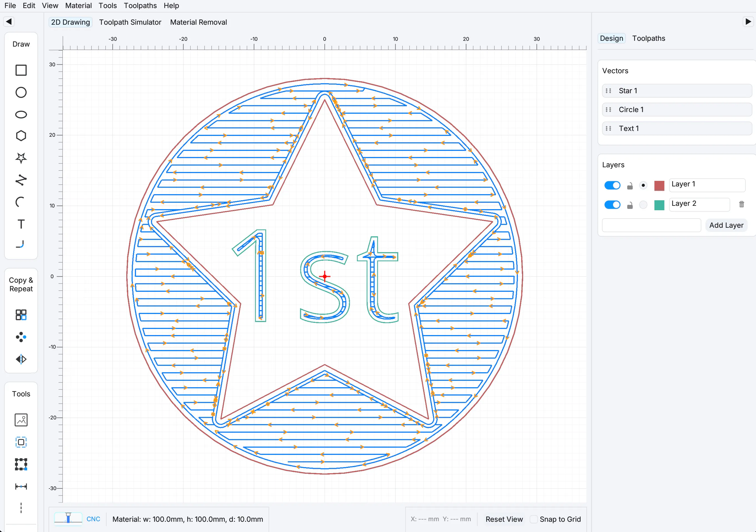Screen dimensions: 756x532
Task: Open the File menu
Action: coord(10,6)
